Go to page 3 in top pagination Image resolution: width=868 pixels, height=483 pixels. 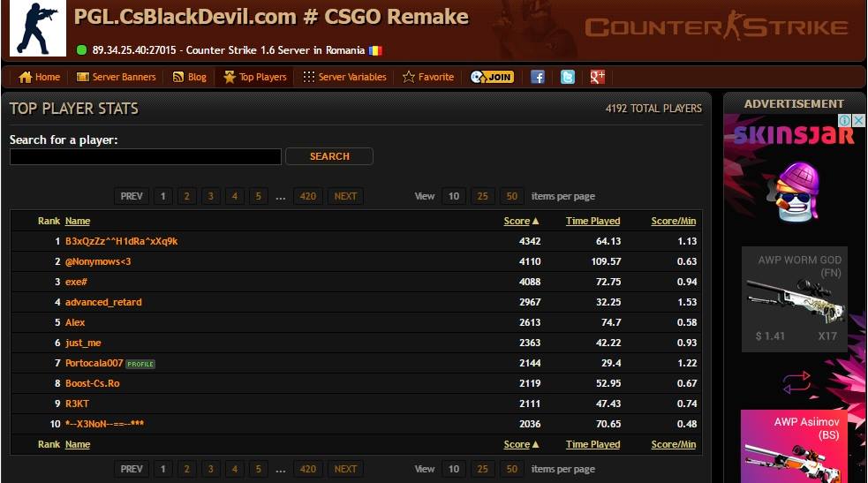point(211,196)
